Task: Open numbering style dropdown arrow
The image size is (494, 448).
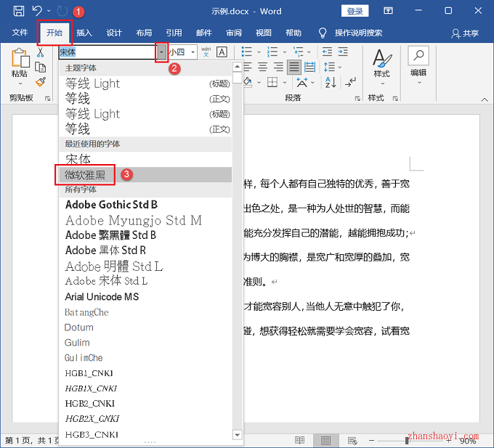Action: point(285,52)
